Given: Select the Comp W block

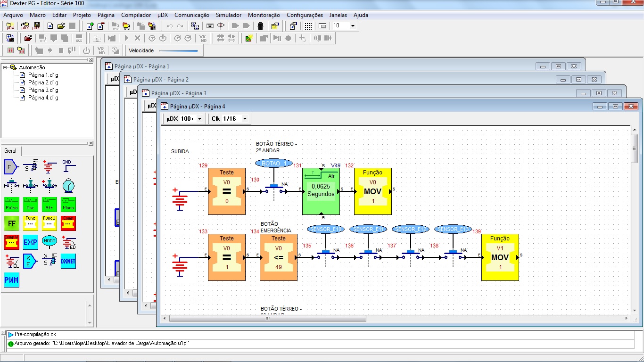Looking at the screenshot, I should point(11,242).
